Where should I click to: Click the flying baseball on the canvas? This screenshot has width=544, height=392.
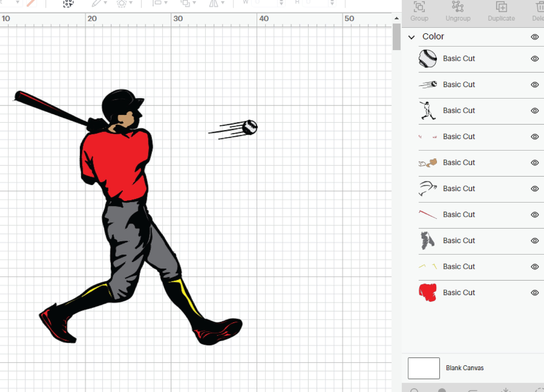tap(250, 127)
